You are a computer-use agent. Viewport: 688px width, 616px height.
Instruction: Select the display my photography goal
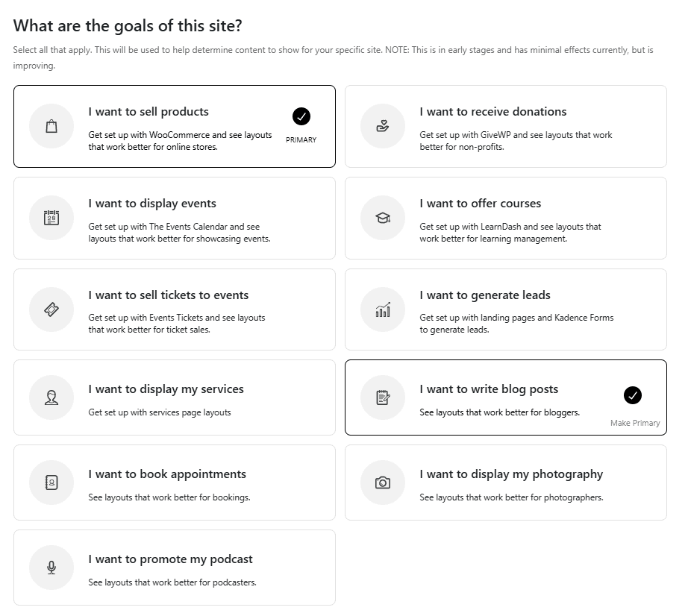coord(505,483)
